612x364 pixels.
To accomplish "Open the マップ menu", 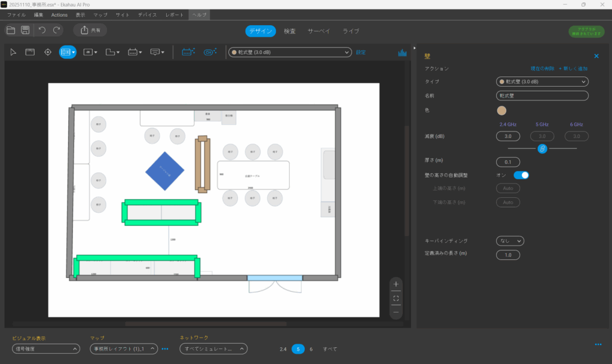I will pos(100,14).
